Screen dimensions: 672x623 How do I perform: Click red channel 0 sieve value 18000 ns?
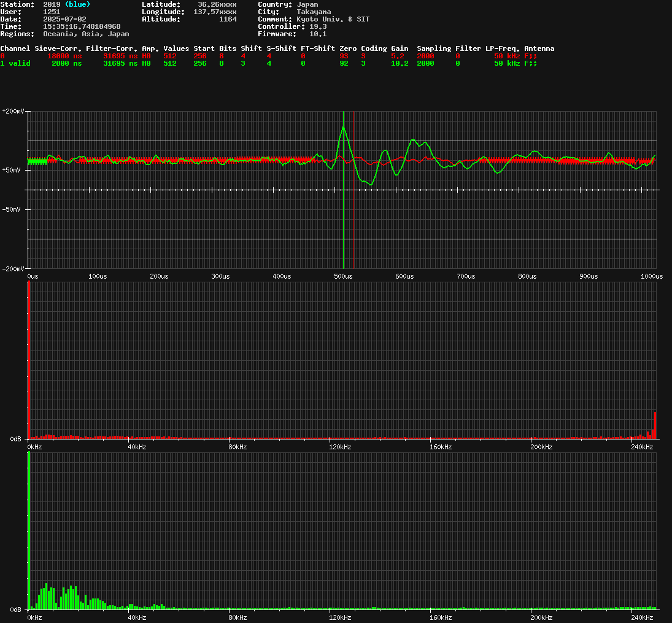tap(64, 56)
